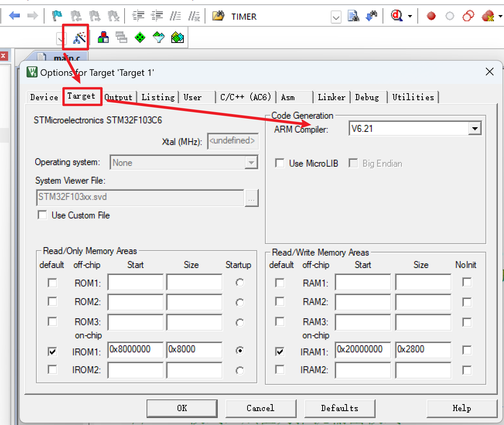Select the IROM2 Startup radio button
Viewport: 504px width, 425px height.
(240, 370)
